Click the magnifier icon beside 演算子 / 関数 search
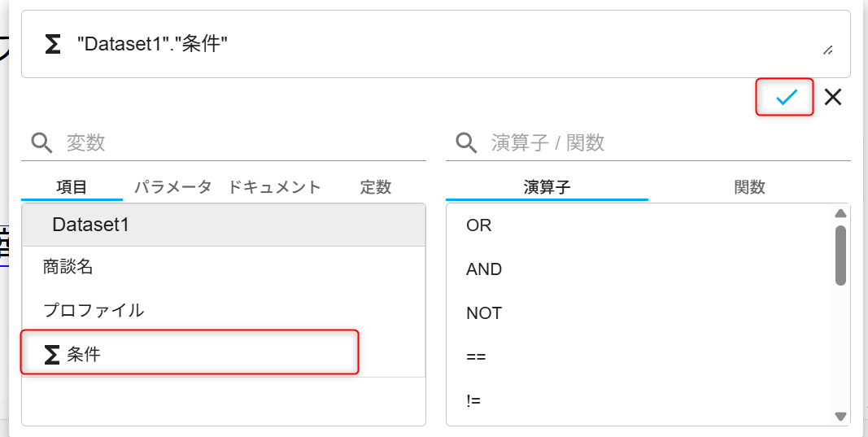 (466, 143)
